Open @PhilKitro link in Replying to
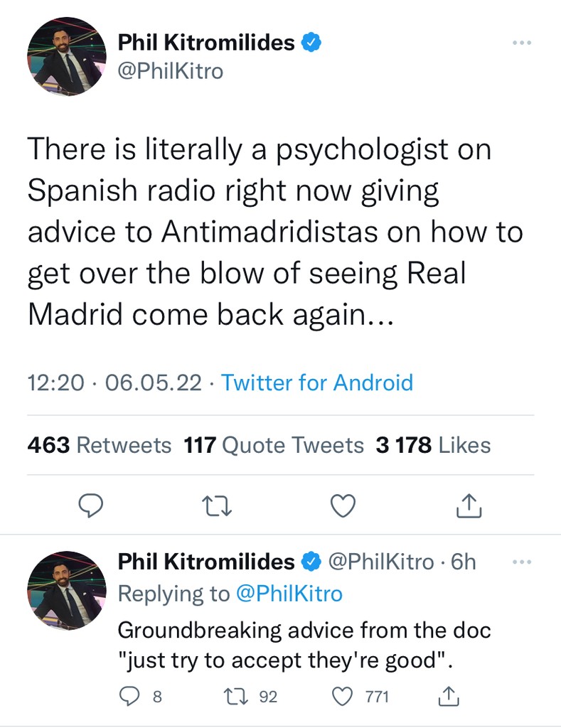Screen dimensions: 561x728 (x=289, y=594)
